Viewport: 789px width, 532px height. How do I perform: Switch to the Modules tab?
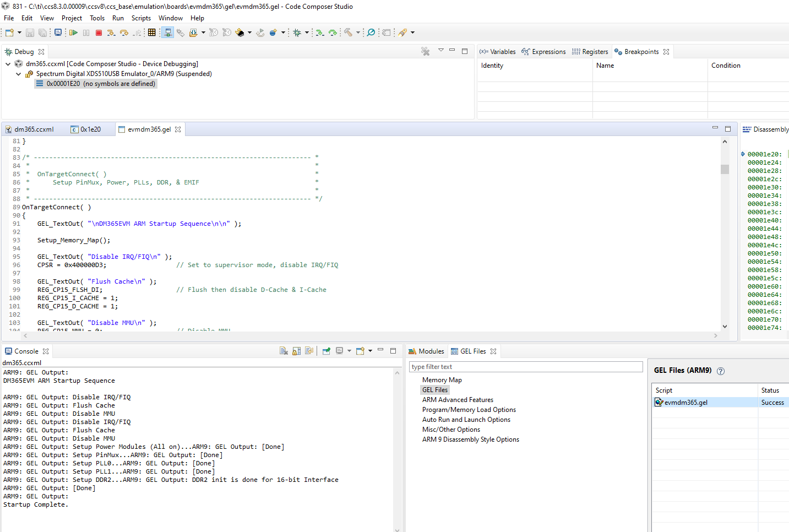click(x=426, y=351)
